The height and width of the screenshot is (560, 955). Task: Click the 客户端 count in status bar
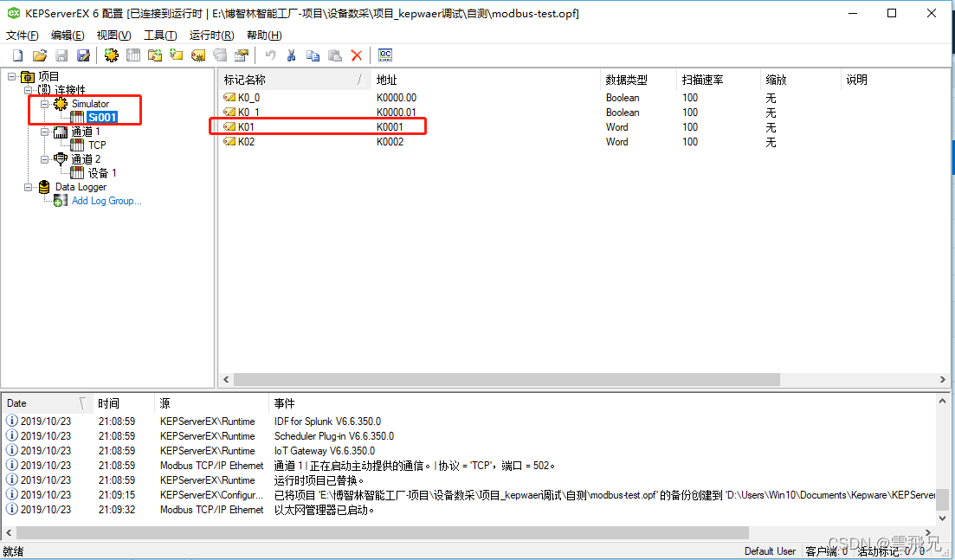(827, 550)
